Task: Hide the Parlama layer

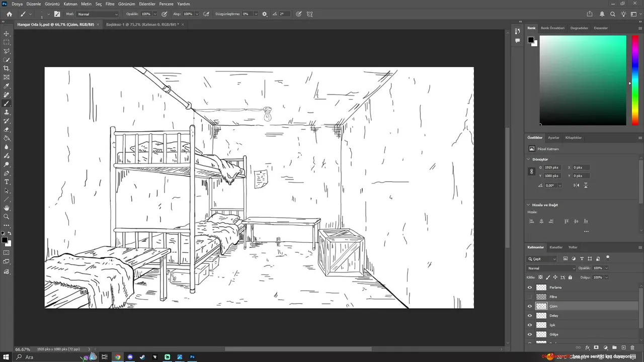Action: pyautogui.click(x=529, y=288)
